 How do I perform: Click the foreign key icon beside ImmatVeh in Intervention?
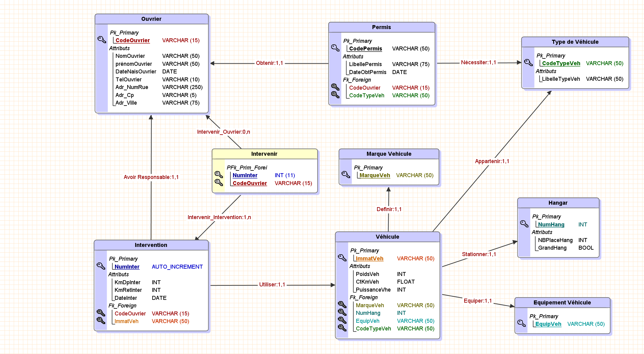tap(101, 320)
